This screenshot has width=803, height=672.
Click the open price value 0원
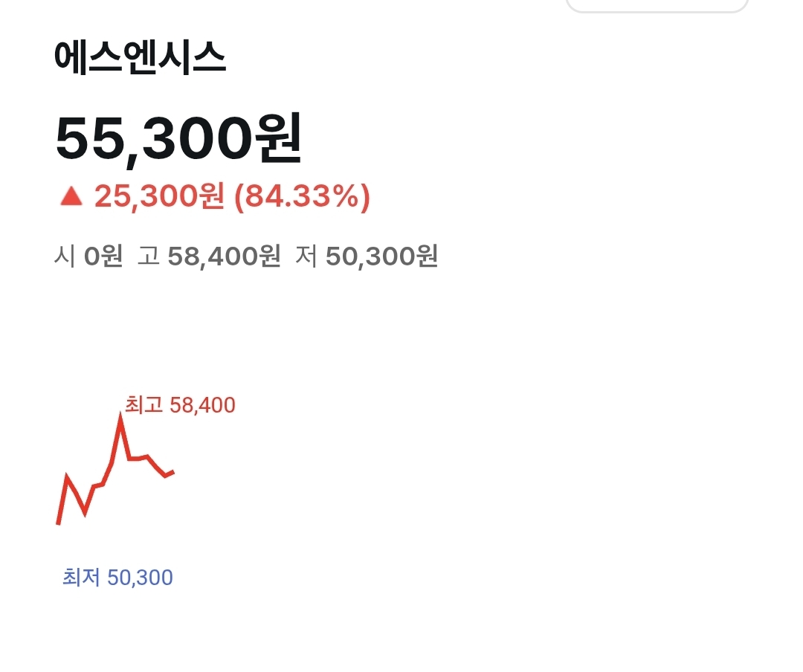coord(103,256)
